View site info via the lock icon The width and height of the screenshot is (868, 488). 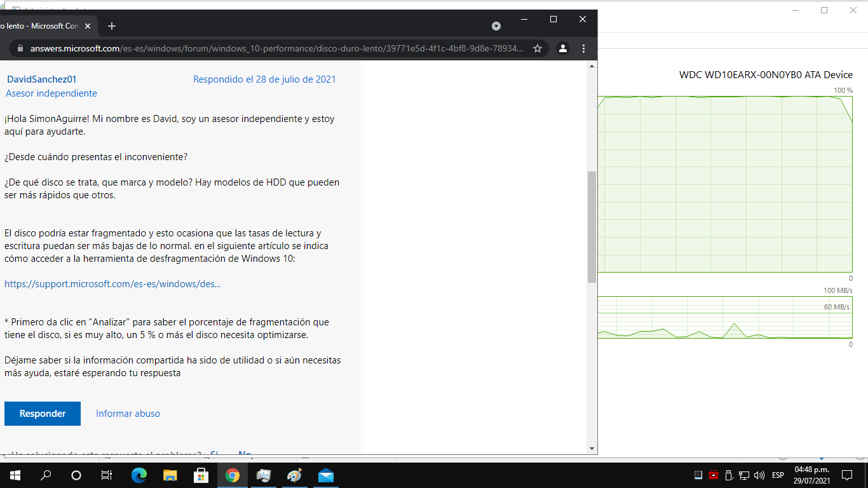20,48
